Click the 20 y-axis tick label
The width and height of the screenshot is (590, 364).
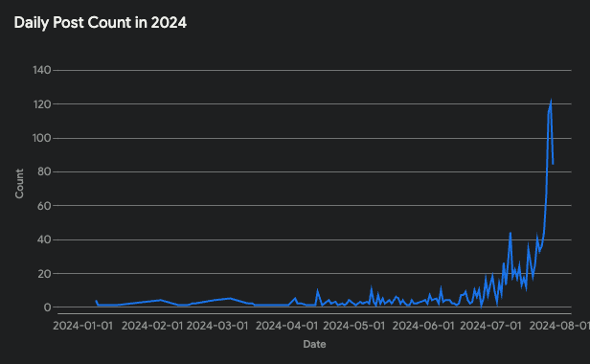(44, 274)
